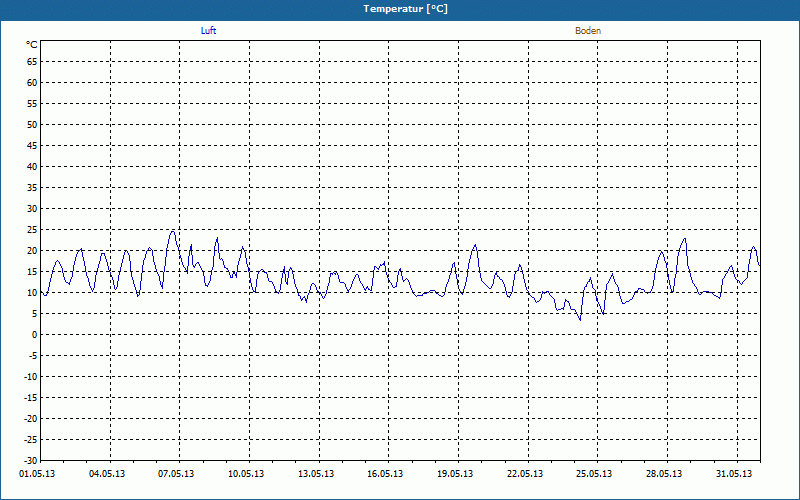This screenshot has height=500, width=800.
Task: Click the 31.05.13 date label
Action: pyautogui.click(x=734, y=474)
